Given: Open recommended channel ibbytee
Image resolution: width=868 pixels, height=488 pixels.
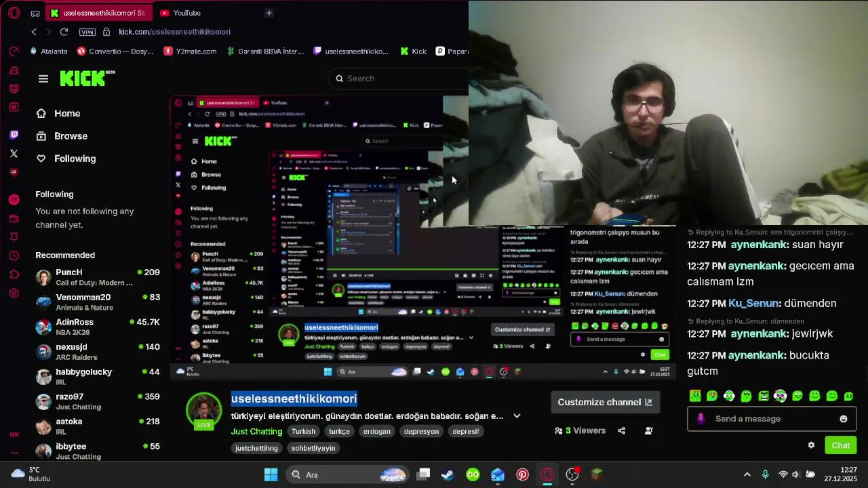Looking at the screenshot, I should [98, 451].
